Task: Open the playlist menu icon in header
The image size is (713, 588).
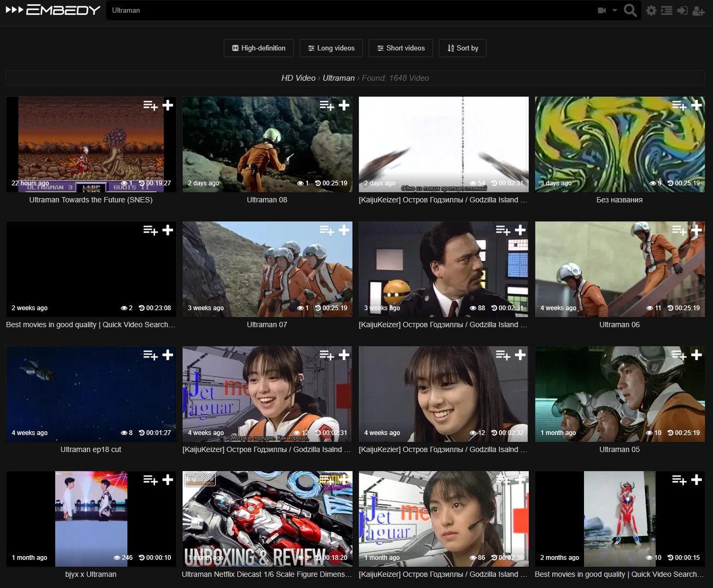Action: pos(666,11)
